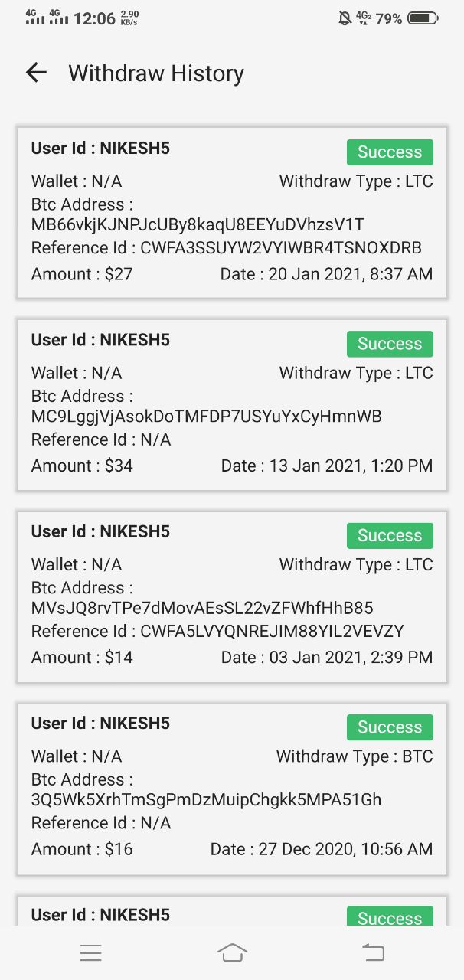Tap the Success badge for $34 withdrawal
Viewport: 464px width, 980px height.
390,344
